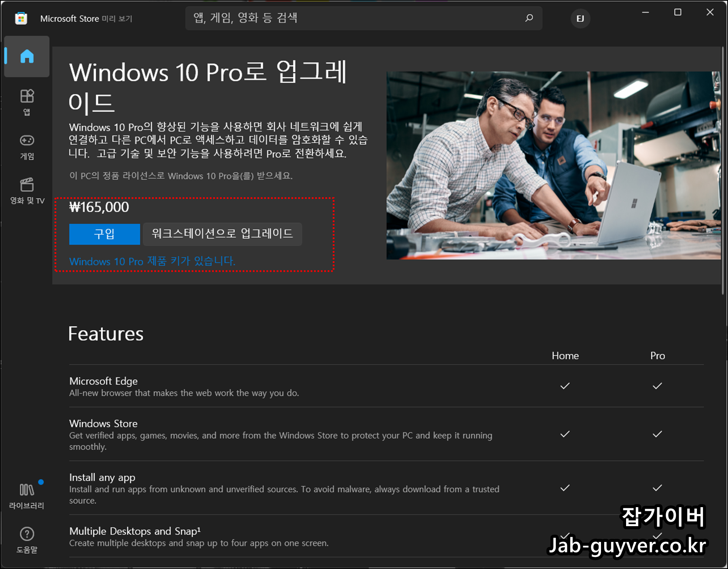
Task: Click the Home checkmark for Windows Store
Action: 565,434
